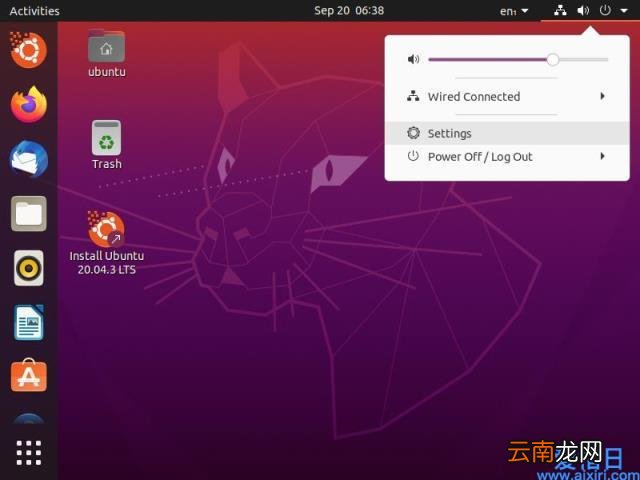Expand Power Off / Log Out arrow
Viewport: 640px width, 480px height.
coord(602,156)
